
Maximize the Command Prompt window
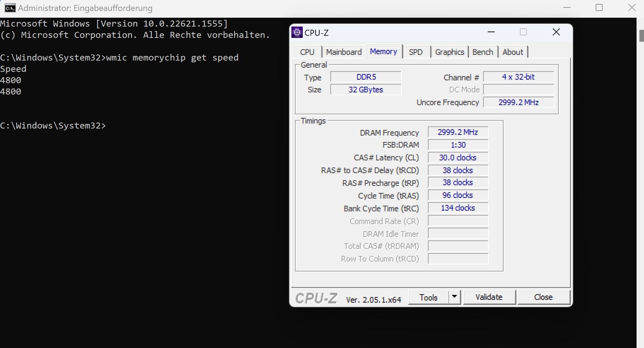(599, 8)
